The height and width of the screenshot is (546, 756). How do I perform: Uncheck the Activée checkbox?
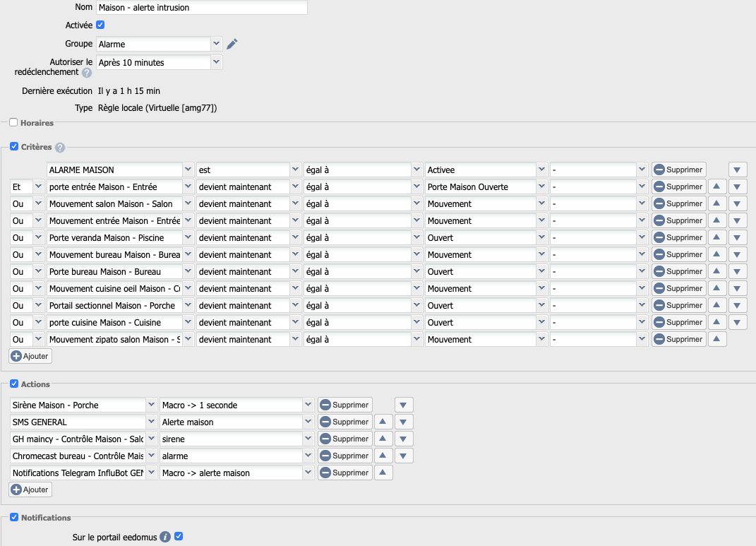pyautogui.click(x=100, y=25)
